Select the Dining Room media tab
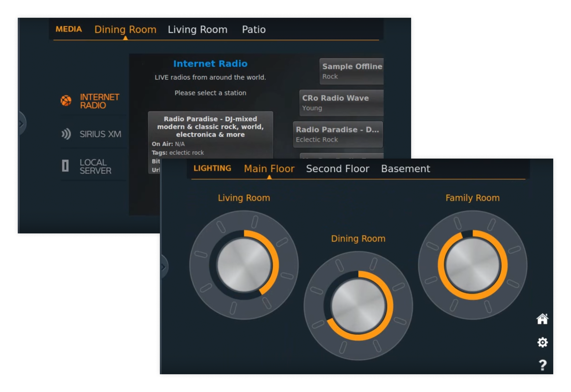The image size is (571, 392). (x=125, y=29)
